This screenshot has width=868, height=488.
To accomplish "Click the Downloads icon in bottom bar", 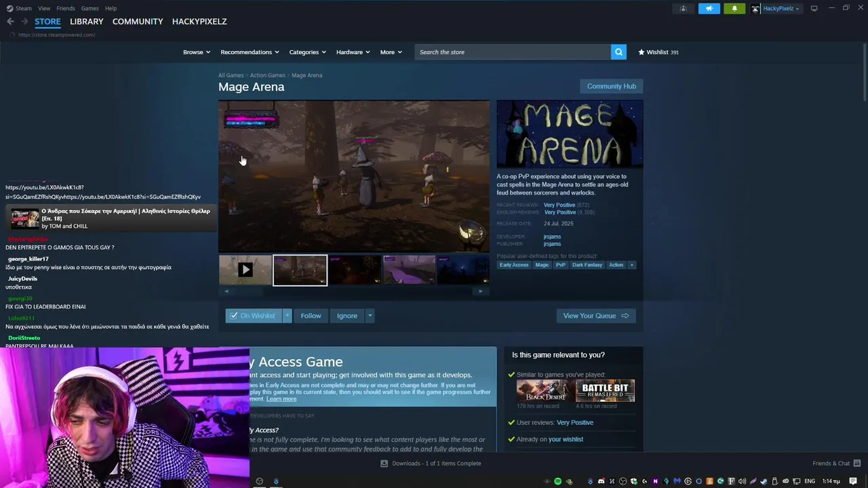I will pos(384,464).
